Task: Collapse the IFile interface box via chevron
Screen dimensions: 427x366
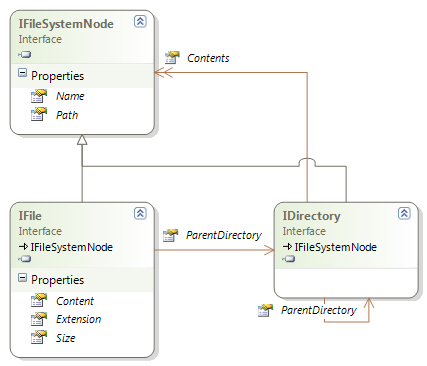Action: pos(140,213)
